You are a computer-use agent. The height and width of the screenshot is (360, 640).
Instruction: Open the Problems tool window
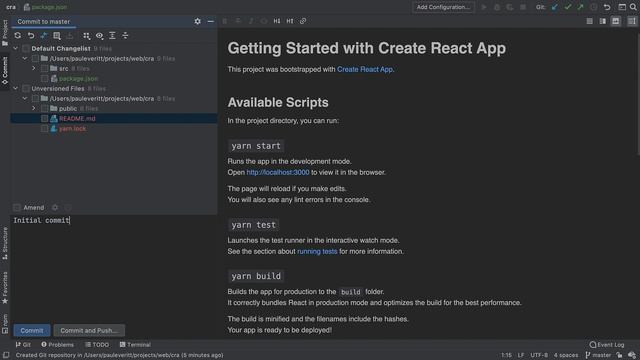57,344
